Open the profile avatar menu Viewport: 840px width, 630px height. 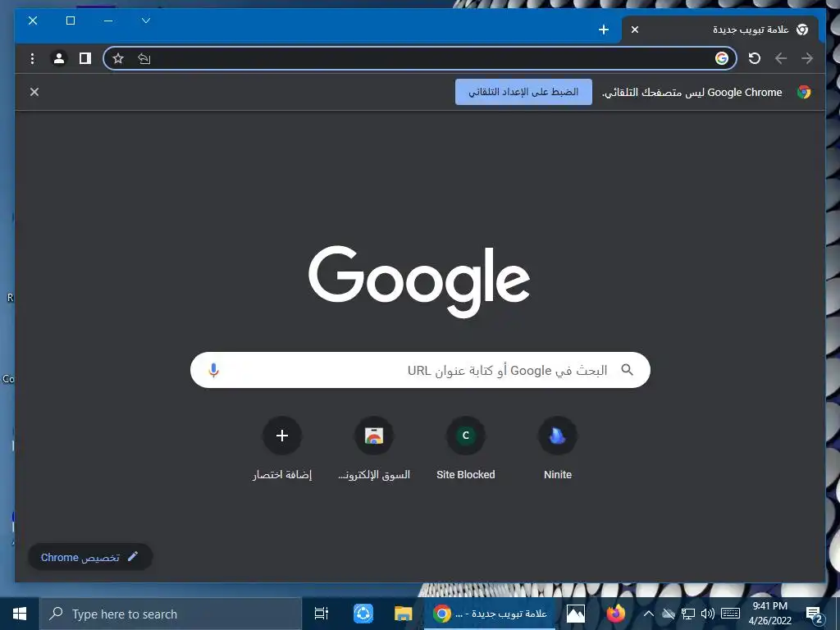tap(59, 58)
